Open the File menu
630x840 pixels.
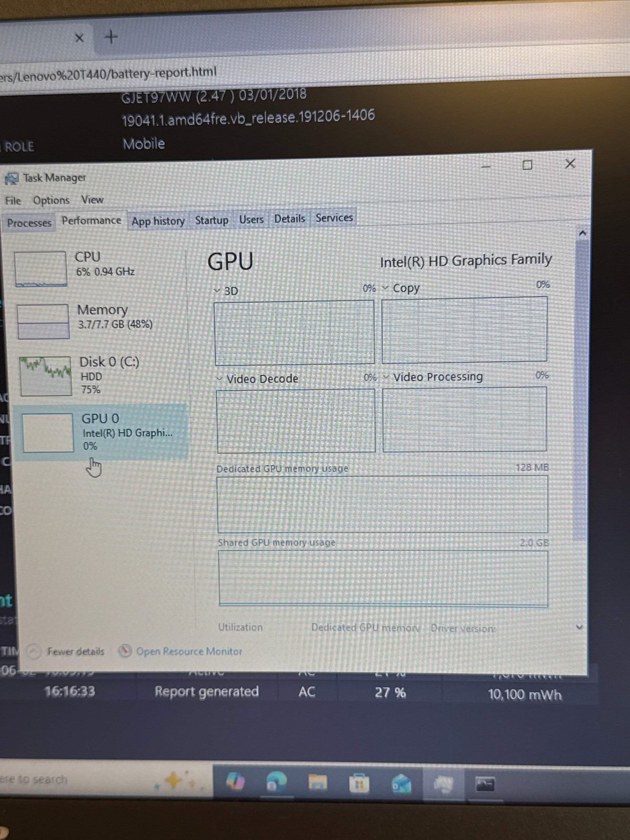tap(13, 201)
